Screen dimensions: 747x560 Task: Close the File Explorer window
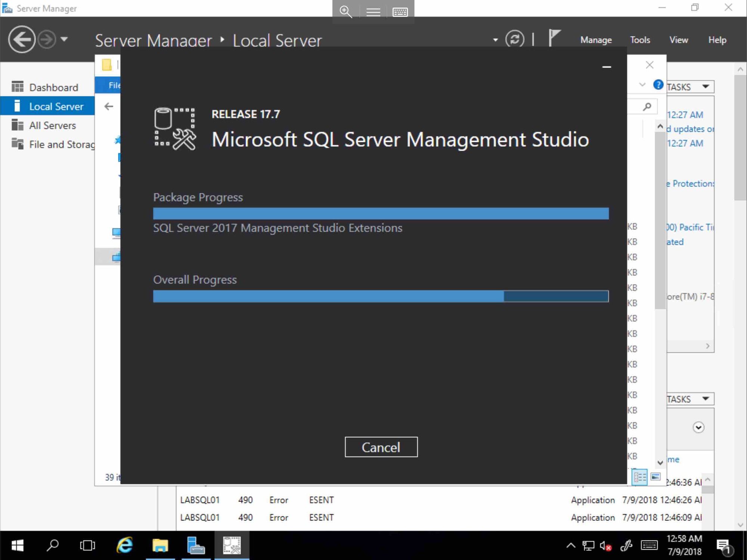click(650, 65)
